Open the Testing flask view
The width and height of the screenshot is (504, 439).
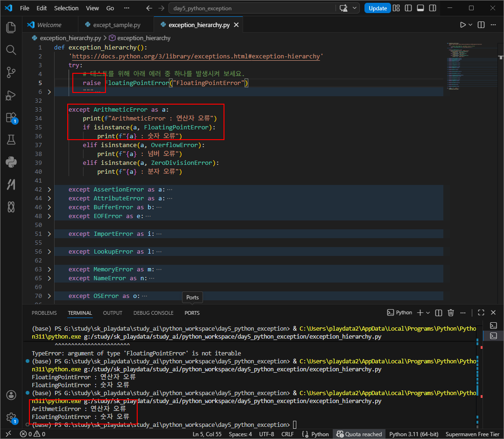(11, 140)
